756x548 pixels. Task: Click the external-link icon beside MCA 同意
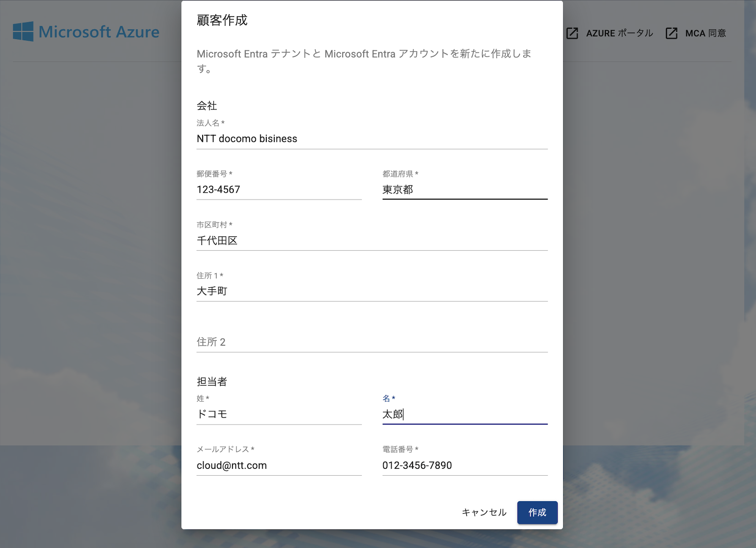click(x=671, y=33)
